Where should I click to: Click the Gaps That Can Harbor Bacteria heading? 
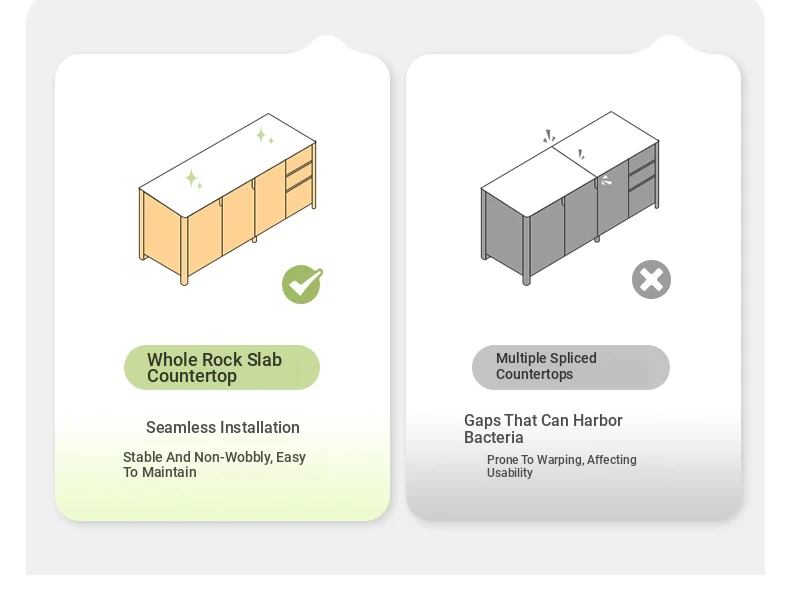point(543,429)
